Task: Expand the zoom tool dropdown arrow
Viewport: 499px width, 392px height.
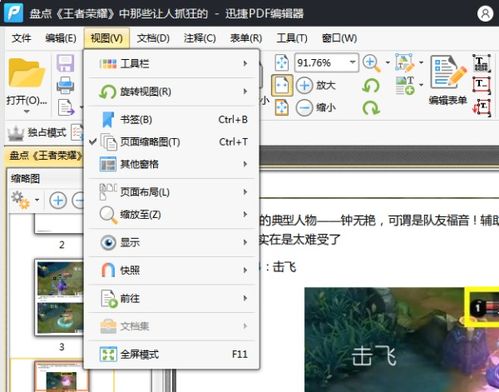Action: coord(388,63)
